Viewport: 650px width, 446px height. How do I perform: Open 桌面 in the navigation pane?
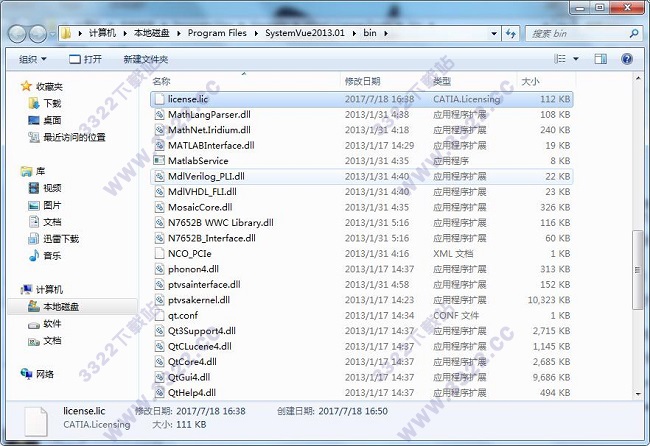click(52, 120)
